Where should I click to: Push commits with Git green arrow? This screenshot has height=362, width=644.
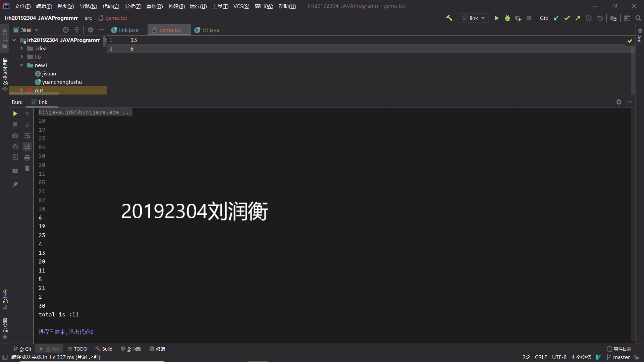pos(578,18)
